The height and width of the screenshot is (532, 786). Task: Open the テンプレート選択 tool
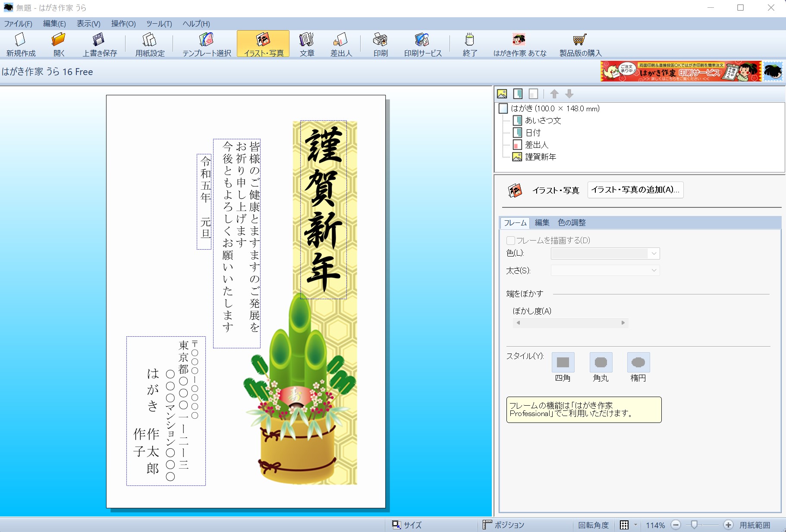coord(206,43)
